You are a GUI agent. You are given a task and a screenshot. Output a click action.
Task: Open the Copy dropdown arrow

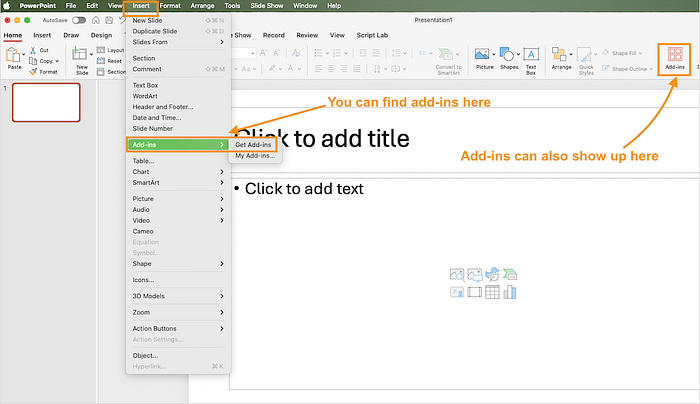(57, 61)
